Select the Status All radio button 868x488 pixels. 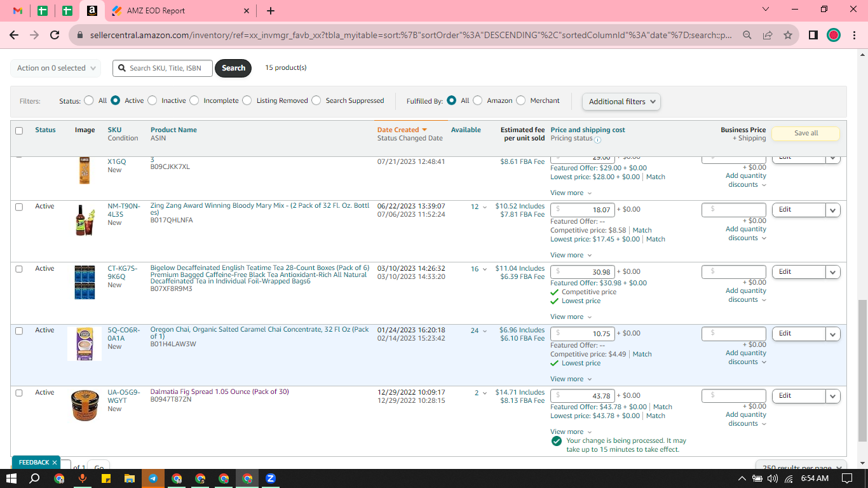pos(88,100)
